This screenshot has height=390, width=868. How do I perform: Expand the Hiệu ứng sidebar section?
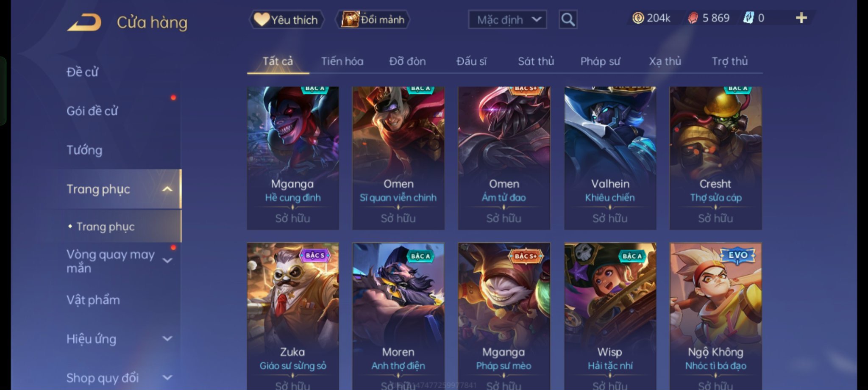[167, 339]
